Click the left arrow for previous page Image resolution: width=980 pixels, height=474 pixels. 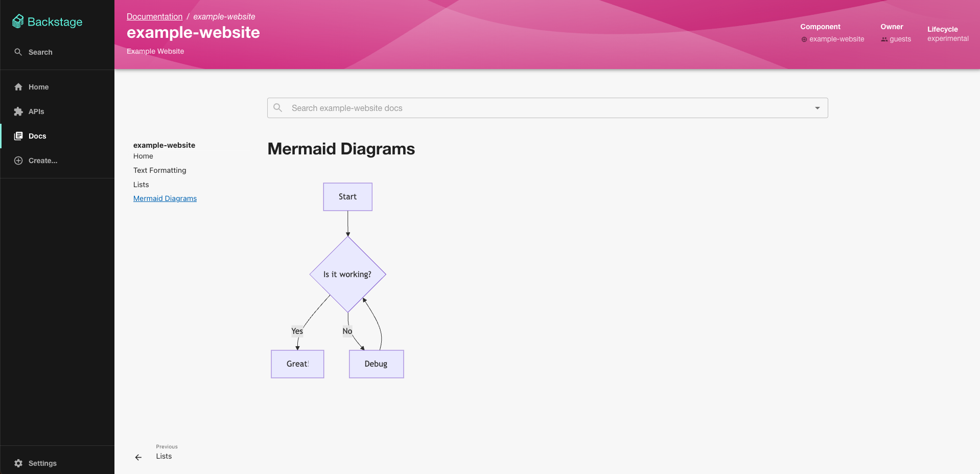point(138,457)
